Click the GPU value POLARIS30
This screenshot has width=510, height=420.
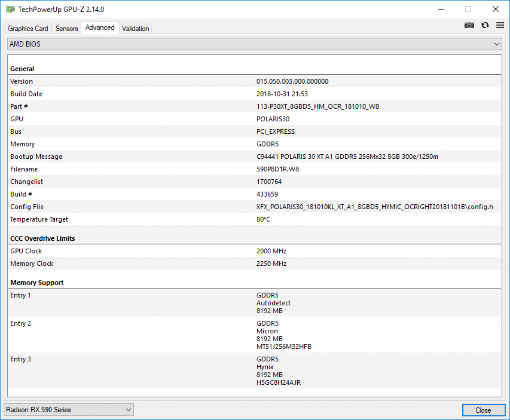pos(273,119)
